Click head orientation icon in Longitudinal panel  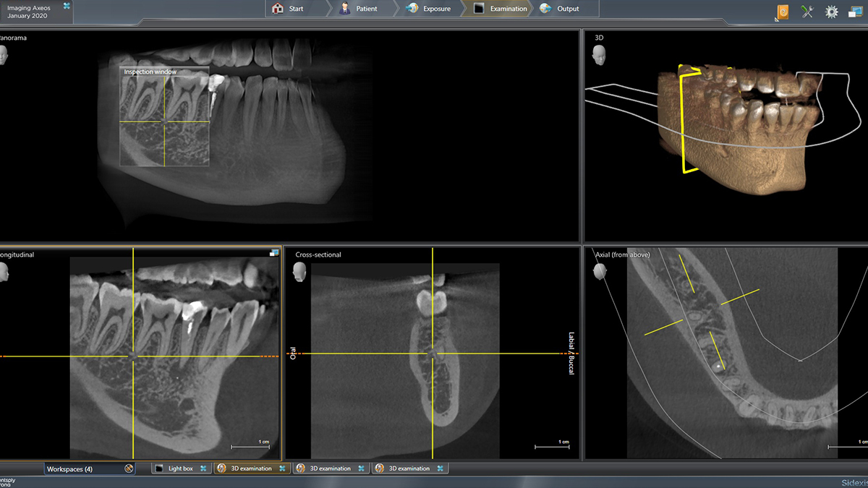(3, 273)
